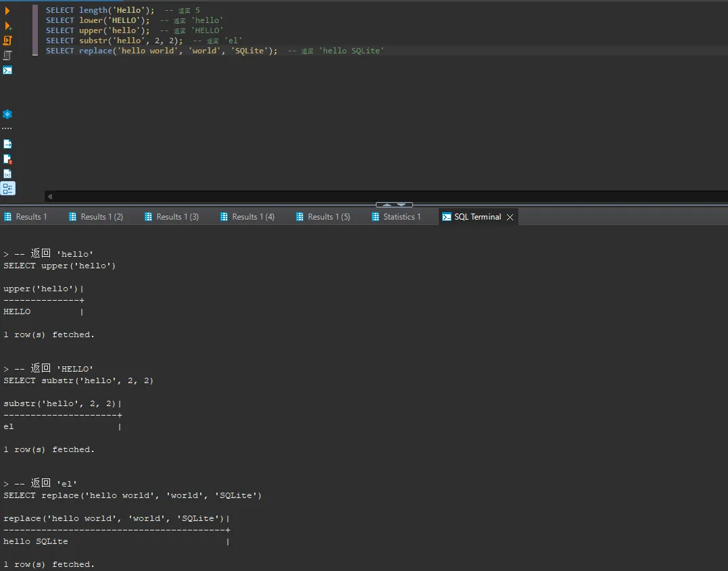Image resolution: width=728 pixels, height=571 pixels.
Task: Click terminal line SELECT upper('hello')
Action: click(59, 266)
